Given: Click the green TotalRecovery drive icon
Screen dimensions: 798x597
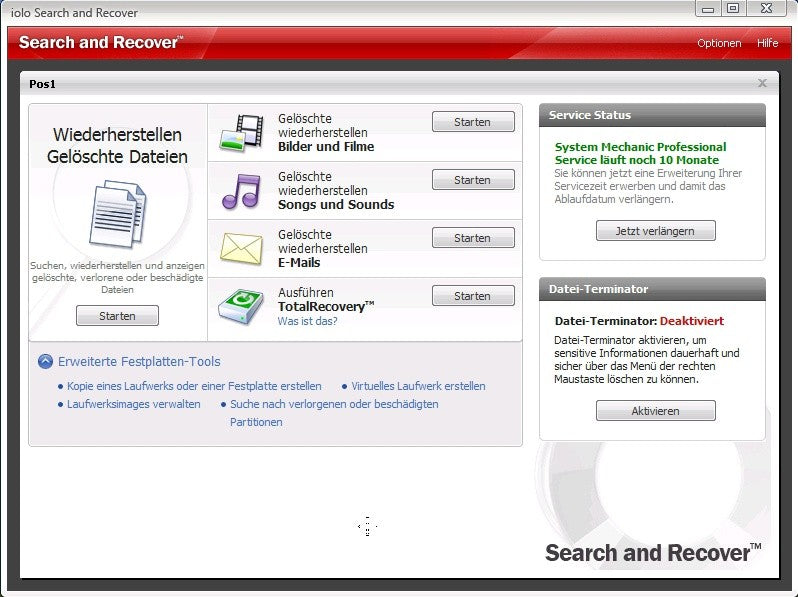Looking at the screenshot, I should pyautogui.click(x=241, y=306).
